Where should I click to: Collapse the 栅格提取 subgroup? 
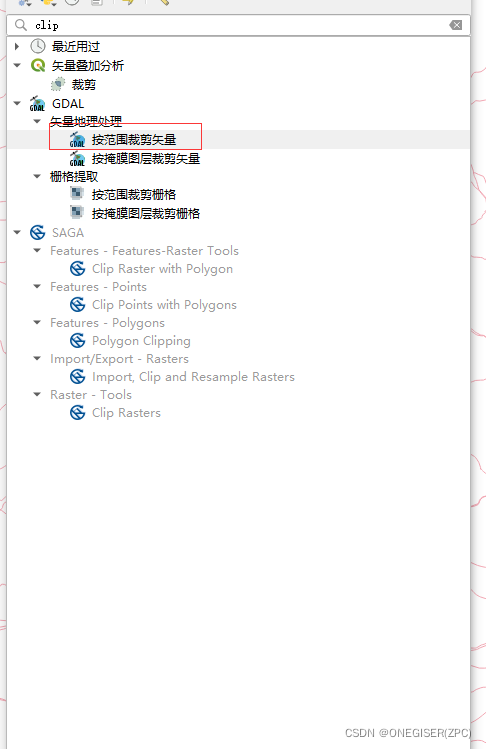tap(37, 176)
